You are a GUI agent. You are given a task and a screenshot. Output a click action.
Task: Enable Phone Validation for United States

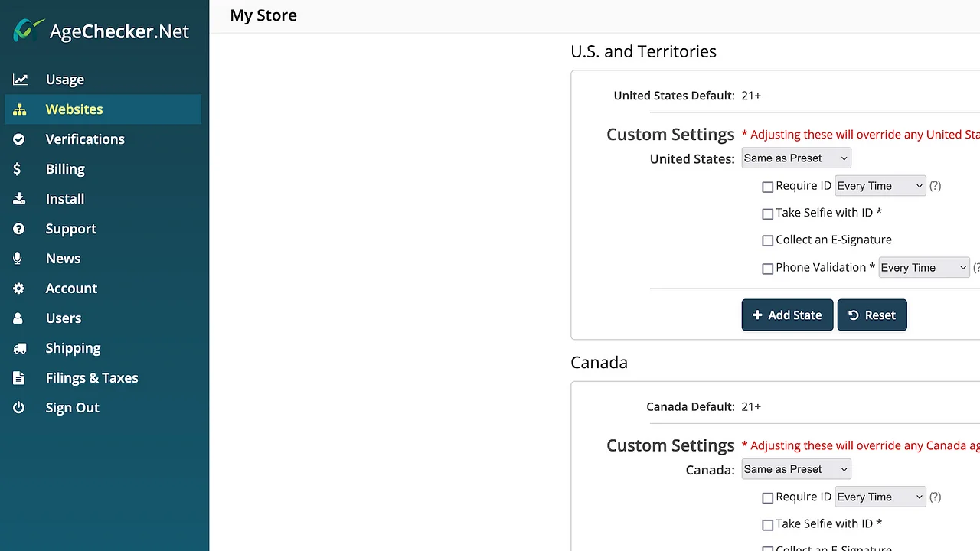(768, 268)
